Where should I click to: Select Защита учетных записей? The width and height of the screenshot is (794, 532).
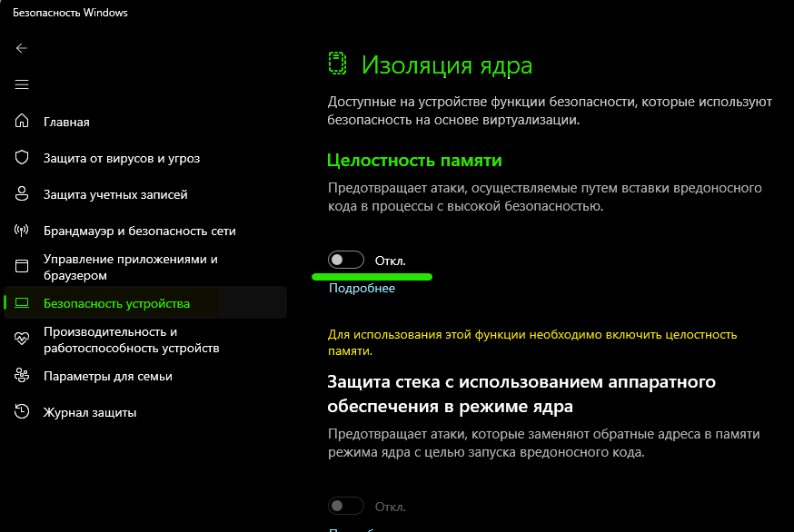115,195
